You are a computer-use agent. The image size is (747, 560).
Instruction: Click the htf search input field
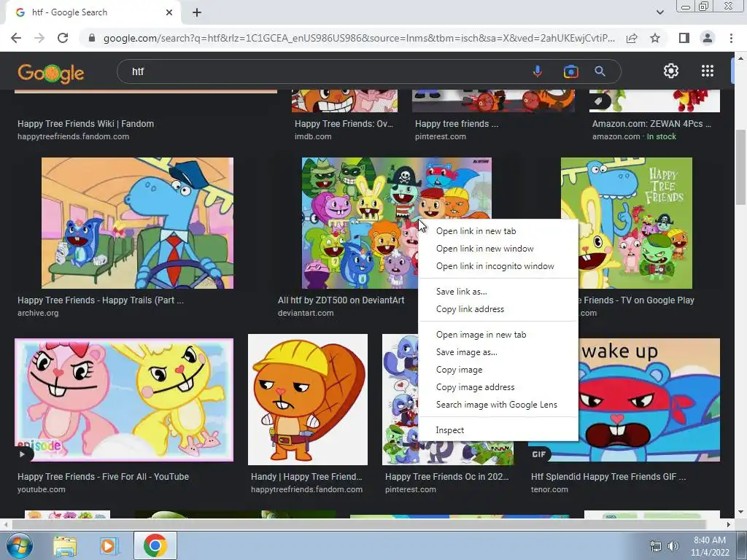pyautogui.click(x=324, y=71)
